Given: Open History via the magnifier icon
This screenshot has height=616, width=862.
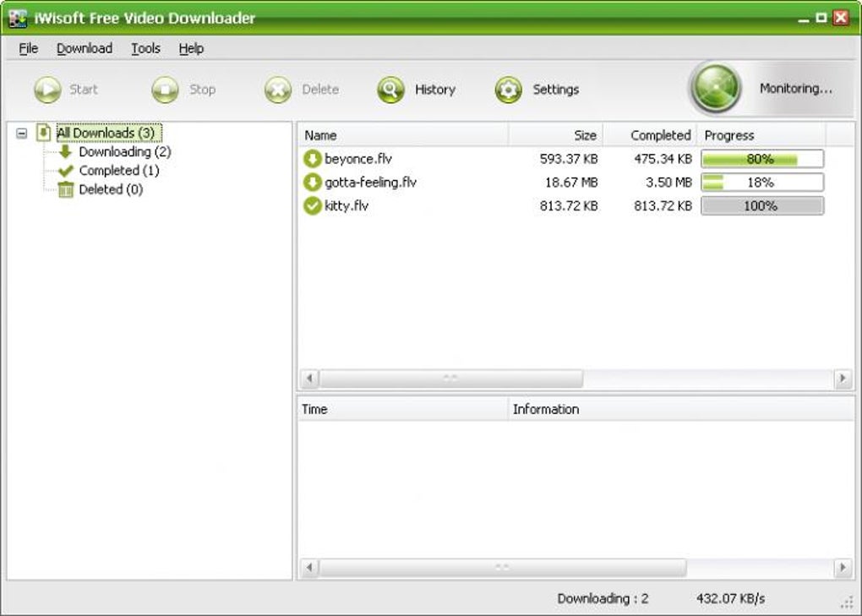Looking at the screenshot, I should (391, 89).
